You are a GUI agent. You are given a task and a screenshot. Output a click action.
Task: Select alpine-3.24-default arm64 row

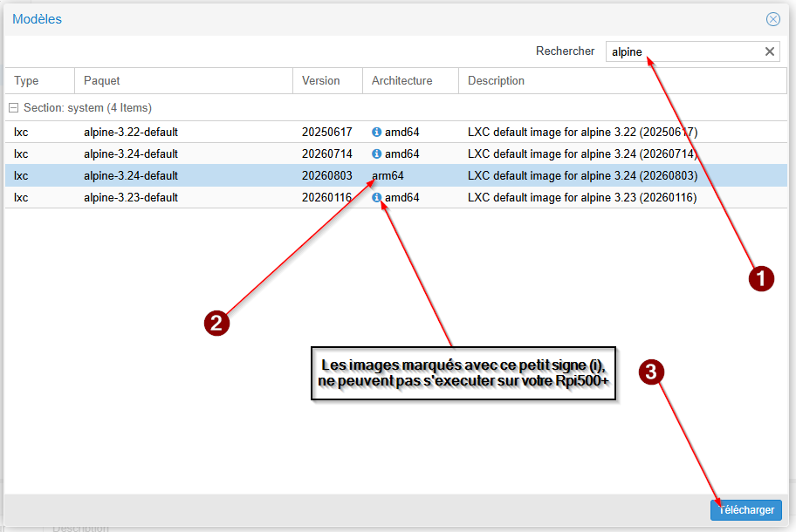point(396,175)
